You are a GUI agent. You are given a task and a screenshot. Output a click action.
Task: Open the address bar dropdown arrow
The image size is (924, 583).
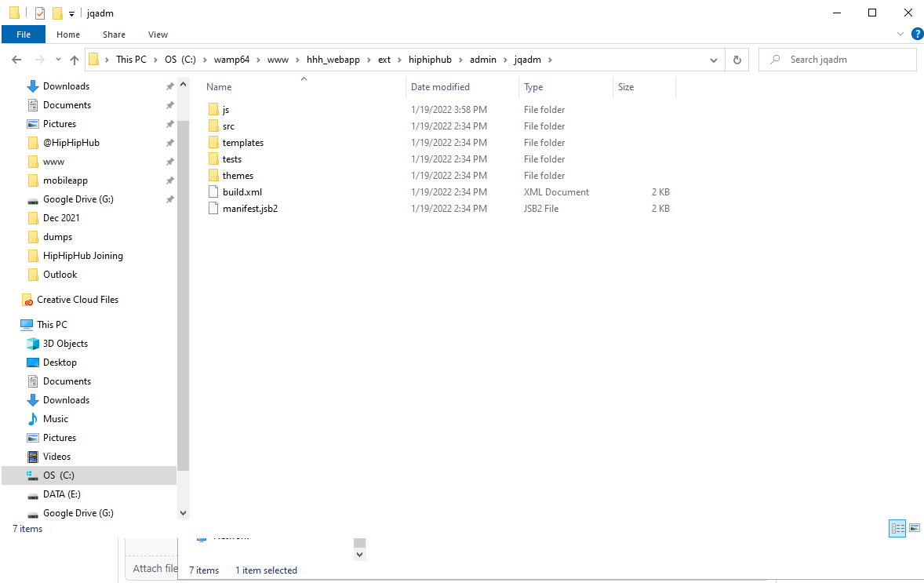[713, 59]
